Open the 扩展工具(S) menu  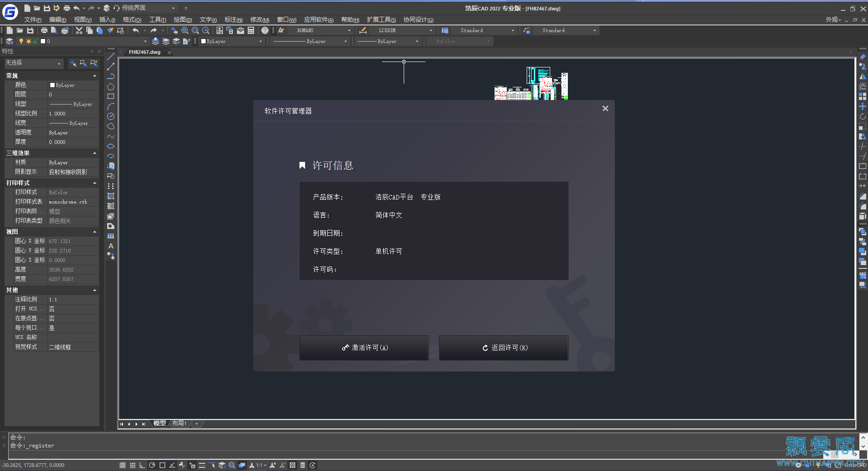(x=381, y=19)
